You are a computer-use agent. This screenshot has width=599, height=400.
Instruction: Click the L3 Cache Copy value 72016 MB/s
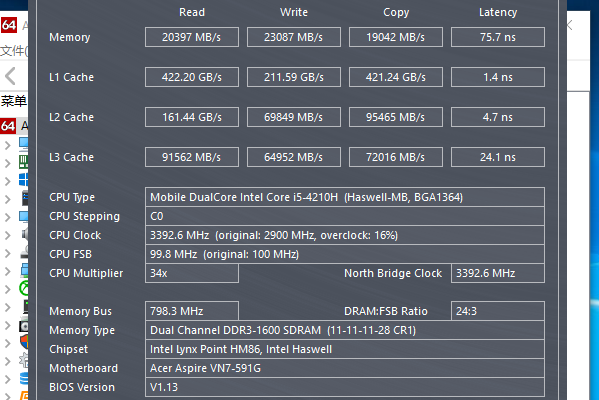(396, 157)
